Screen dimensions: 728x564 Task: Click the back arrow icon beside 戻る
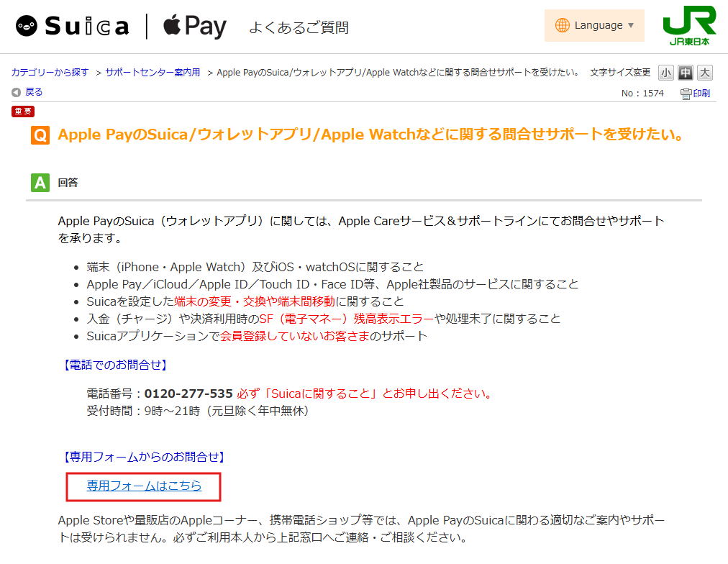17,92
